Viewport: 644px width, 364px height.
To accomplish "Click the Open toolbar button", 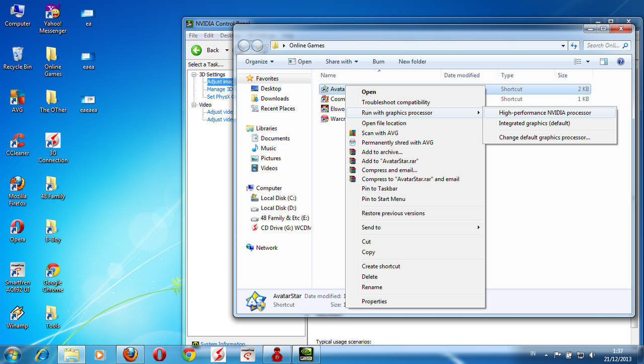I will click(300, 61).
